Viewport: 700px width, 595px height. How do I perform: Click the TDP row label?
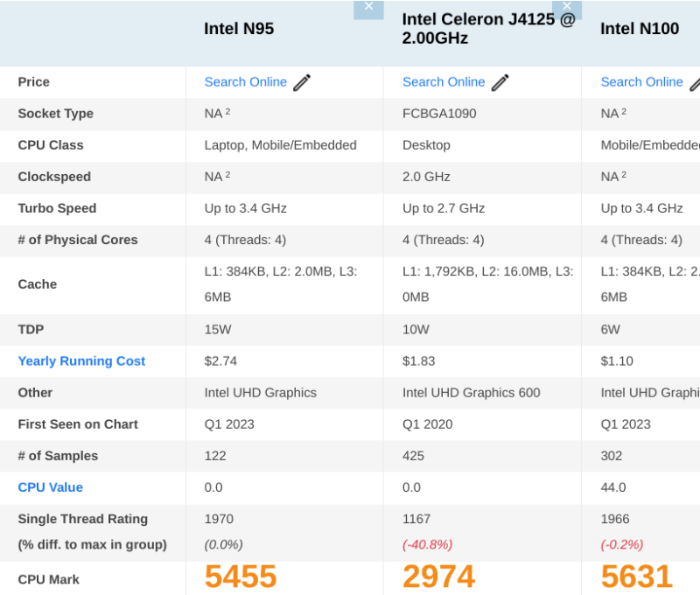[x=31, y=329]
